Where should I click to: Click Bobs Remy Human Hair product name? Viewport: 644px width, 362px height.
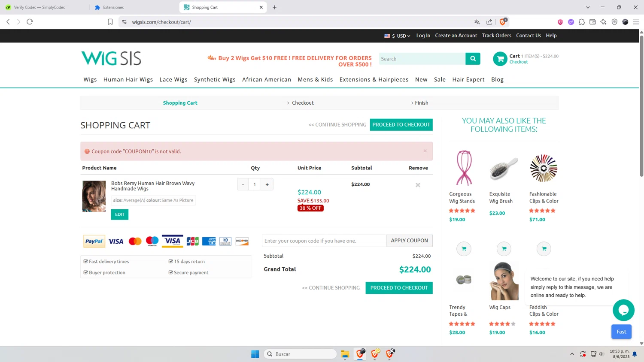pos(153,186)
